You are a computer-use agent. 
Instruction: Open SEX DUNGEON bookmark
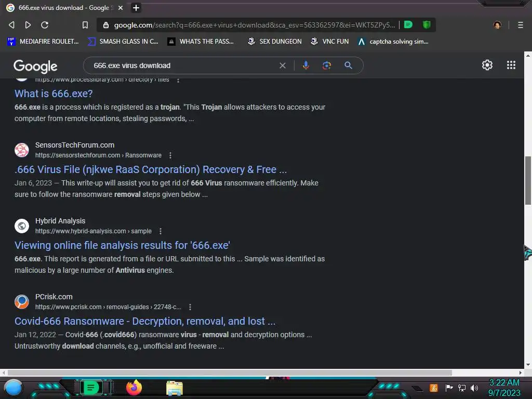pyautogui.click(x=275, y=42)
